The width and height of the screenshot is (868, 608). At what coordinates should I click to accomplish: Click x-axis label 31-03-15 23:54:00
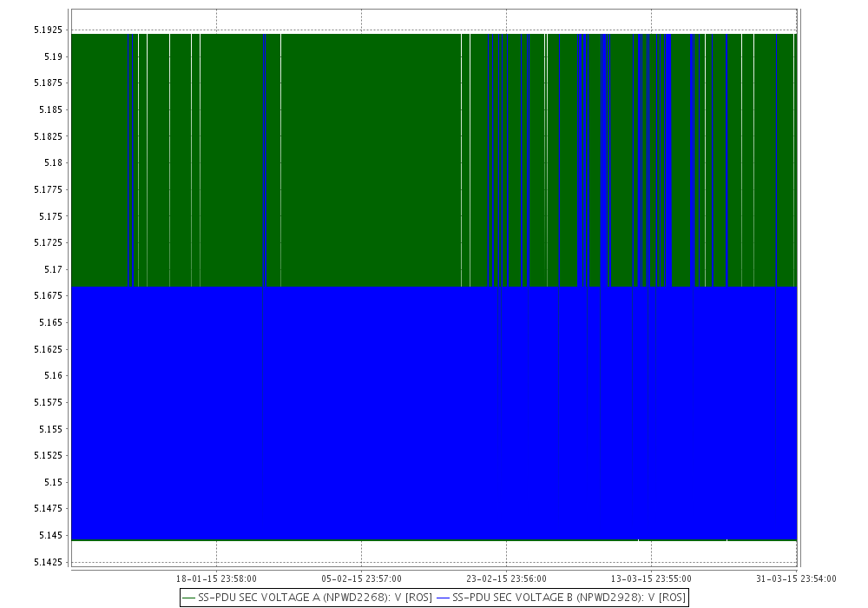tap(796, 578)
